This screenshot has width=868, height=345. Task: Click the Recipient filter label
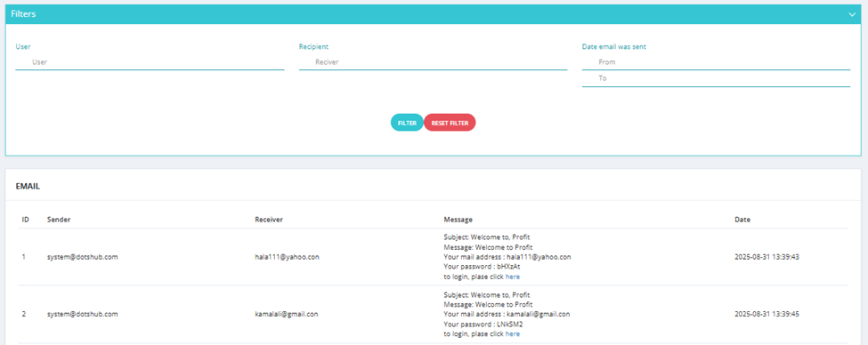pyautogui.click(x=314, y=47)
